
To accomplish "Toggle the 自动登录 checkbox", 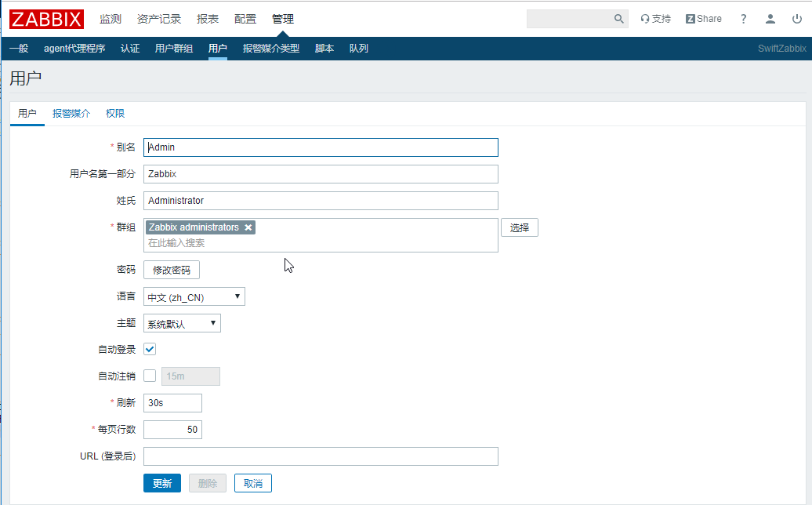I will (150, 349).
